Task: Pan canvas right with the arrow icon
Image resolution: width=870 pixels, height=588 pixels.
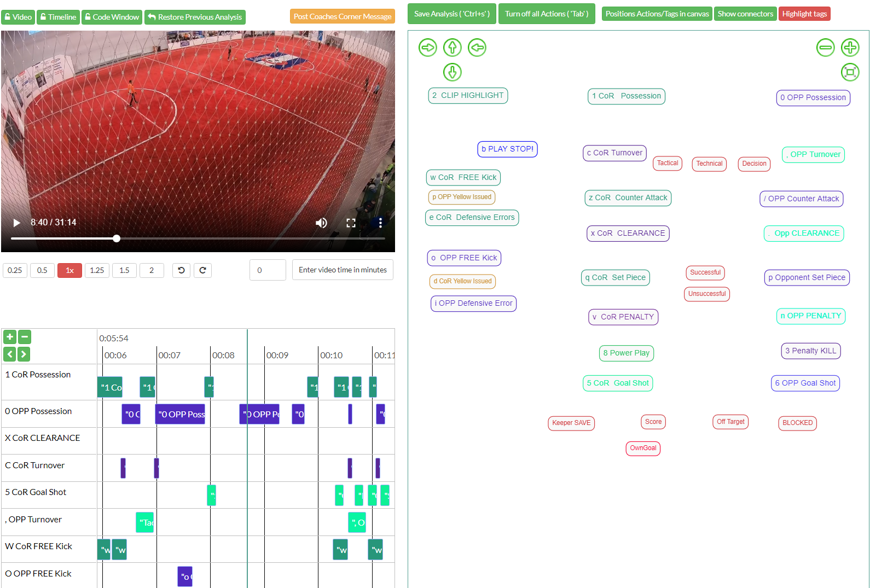Action: coord(428,48)
